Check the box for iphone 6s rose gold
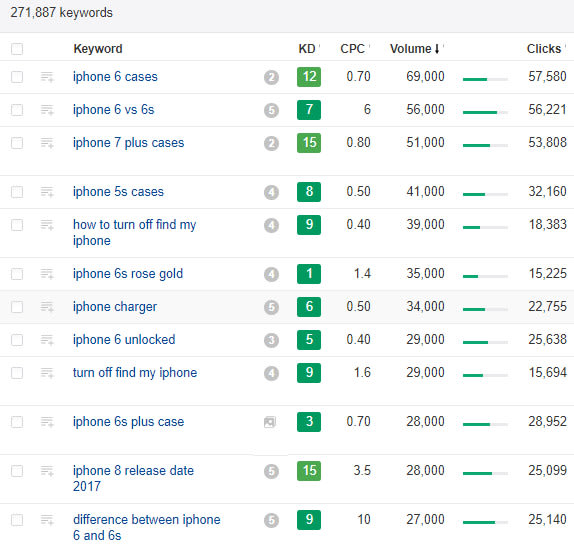Screen dimensions: 574x549 tap(17, 274)
